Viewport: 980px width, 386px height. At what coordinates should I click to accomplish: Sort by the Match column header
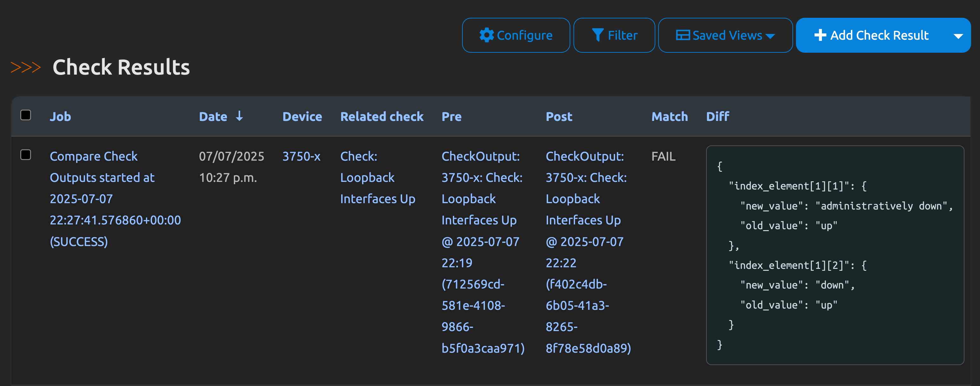[669, 116]
